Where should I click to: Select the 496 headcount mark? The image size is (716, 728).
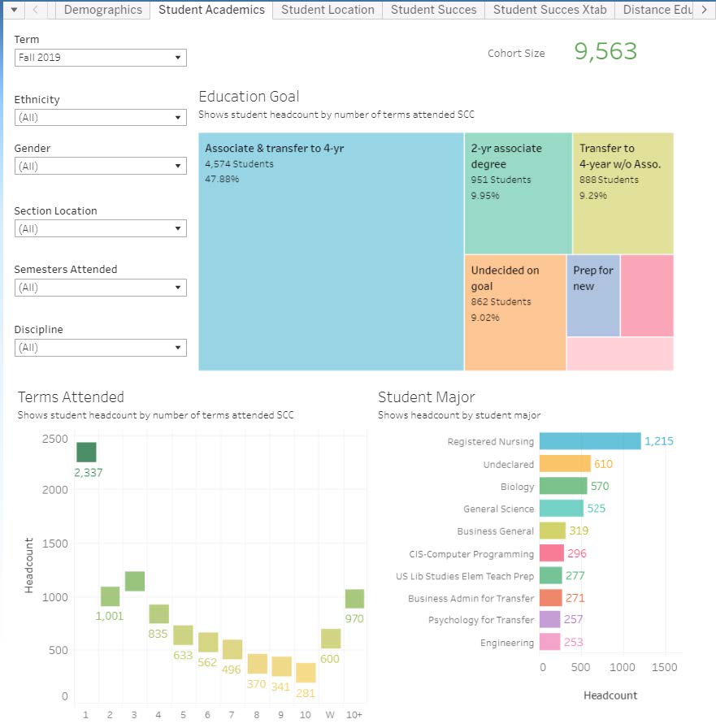(x=232, y=649)
